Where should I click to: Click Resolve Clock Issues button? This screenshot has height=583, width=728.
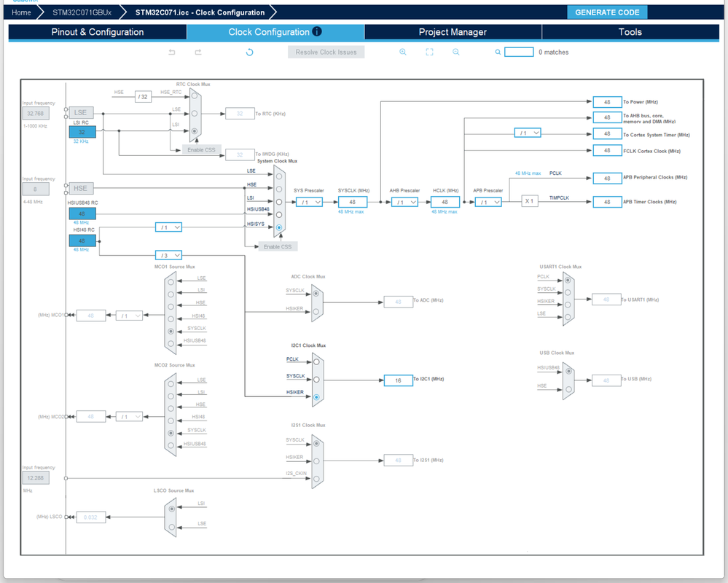pyautogui.click(x=326, y=52)
